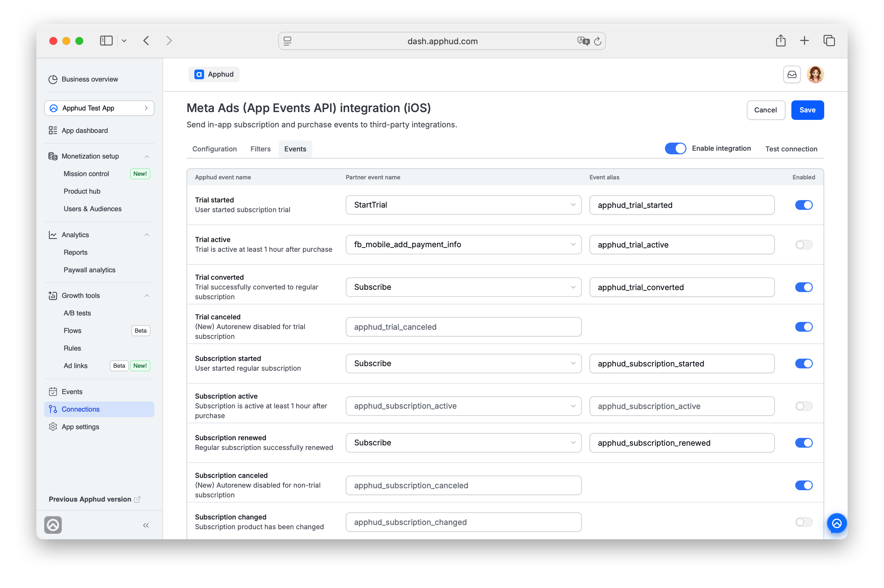Open the inbox notifications icon
The image size is (884, 588).
coord(791,74)
